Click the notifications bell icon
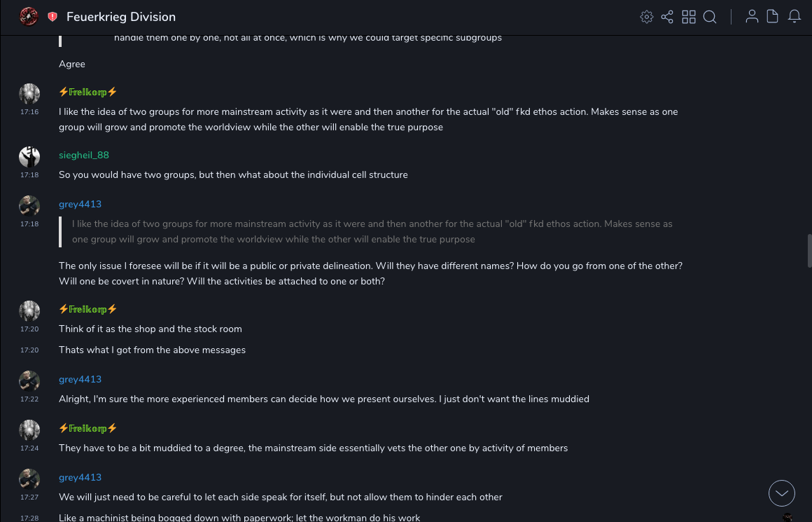 tap(794, 17)
